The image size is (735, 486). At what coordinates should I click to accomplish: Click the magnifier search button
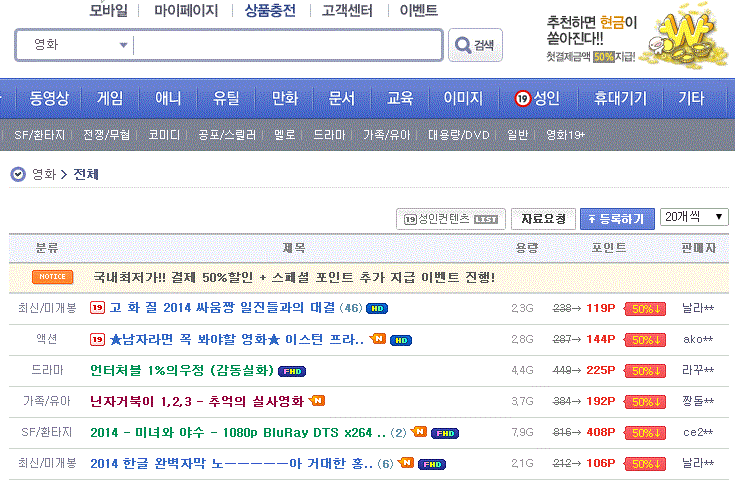pyautogui.click(x=475, y=45)
